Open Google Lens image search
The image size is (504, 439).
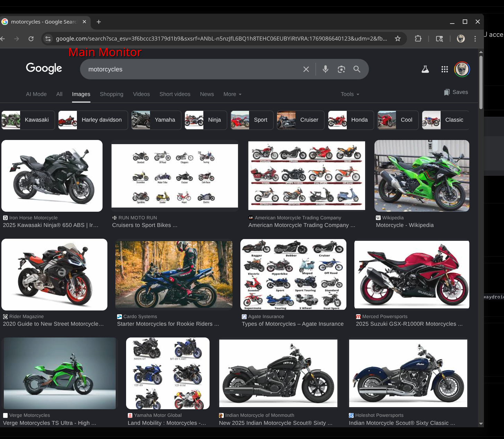point(341,69)
